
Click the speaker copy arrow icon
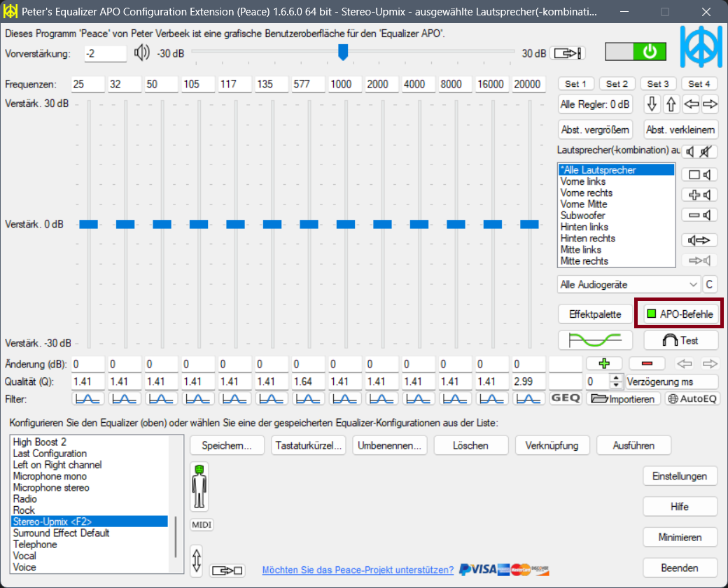pyautogui.click(x=699, y=240)
